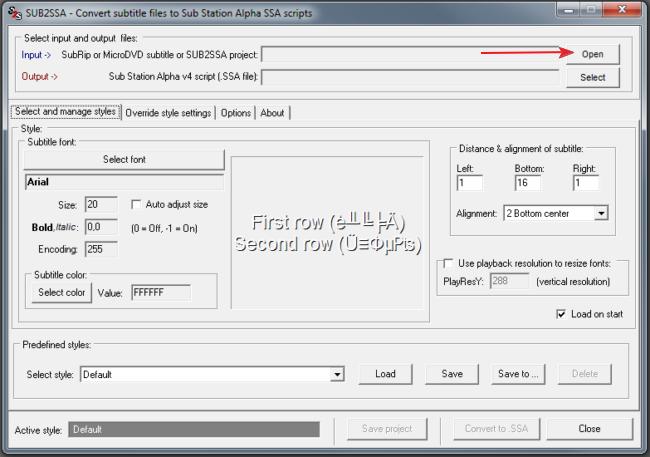Focus the Bottom distance input field
650x457 pixels.
click(x=526, y=183)
